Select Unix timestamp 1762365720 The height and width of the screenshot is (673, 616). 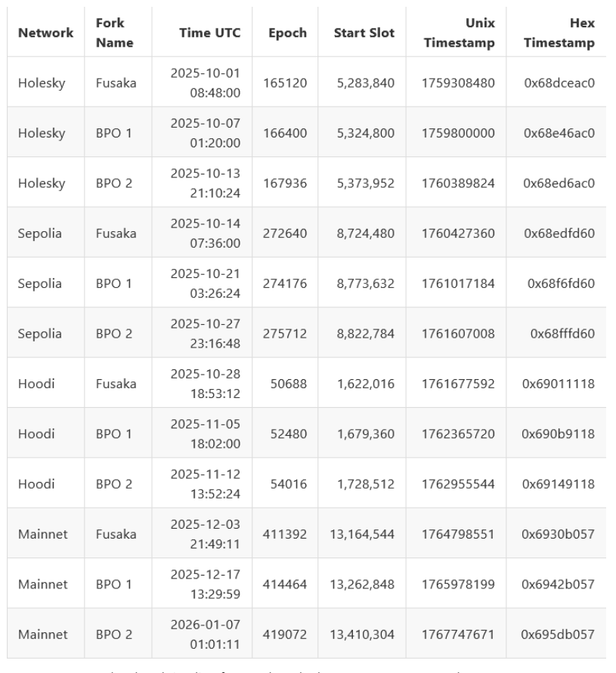pyautogui.click(x=460, y=433)
